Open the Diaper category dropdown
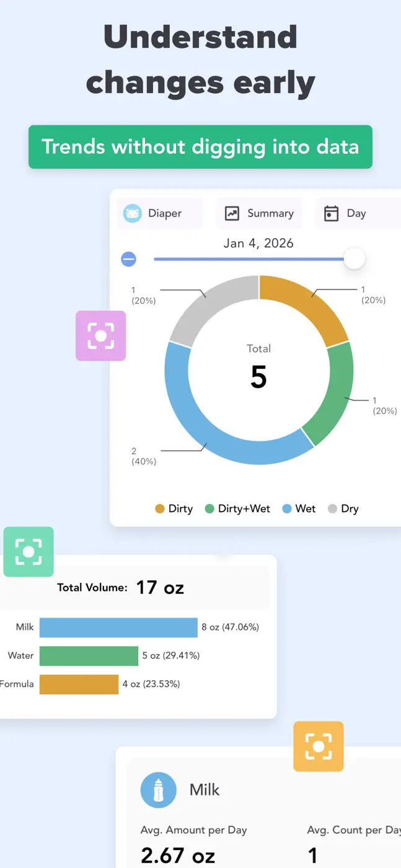The image size is (401, 868). (x=159, y=213)
